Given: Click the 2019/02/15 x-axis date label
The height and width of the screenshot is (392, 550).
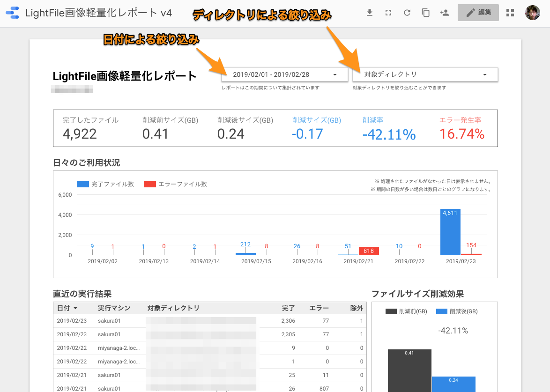Looking at the screenshot, I should tap(256, 261).
